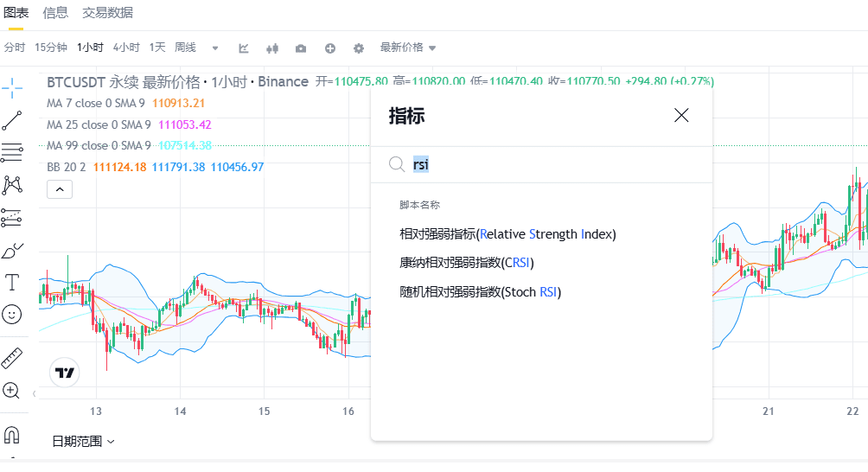The width and height of the screenshot is (868, 472).
Task: Switch to the 图表 tab
Action: (16, 13)
